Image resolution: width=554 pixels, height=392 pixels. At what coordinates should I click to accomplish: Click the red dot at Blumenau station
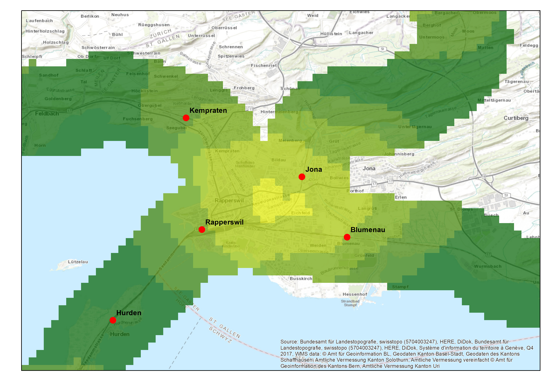[x=347, y=237]
